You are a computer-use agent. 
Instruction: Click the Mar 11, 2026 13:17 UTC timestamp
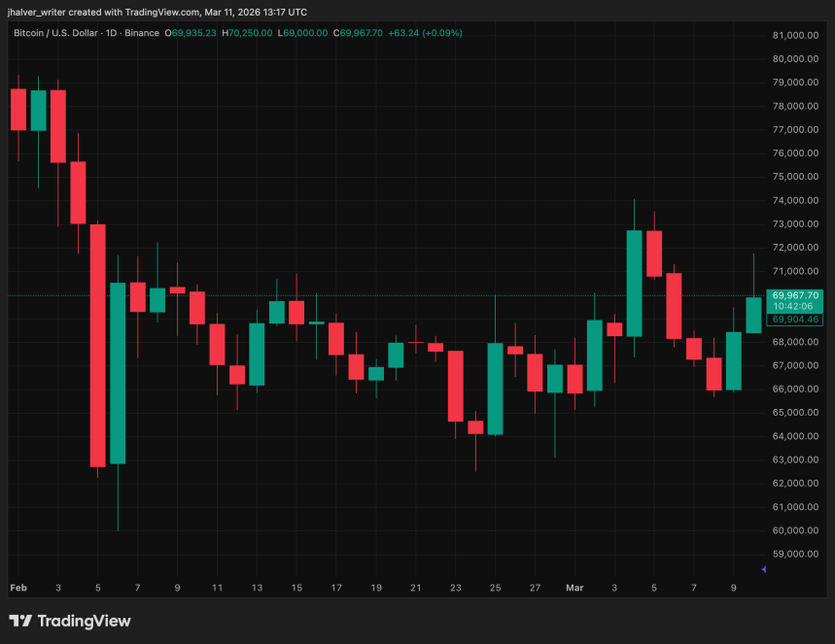point(258,12)
